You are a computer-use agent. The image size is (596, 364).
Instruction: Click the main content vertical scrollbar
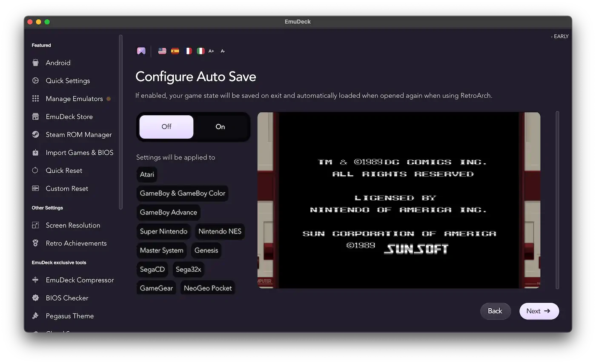(557, 200)
